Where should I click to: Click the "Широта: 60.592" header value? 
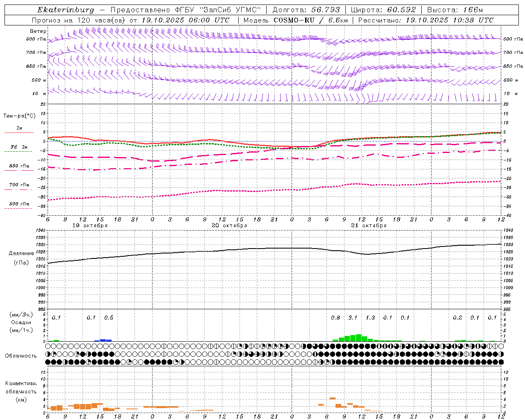click(x=383, y=10)
